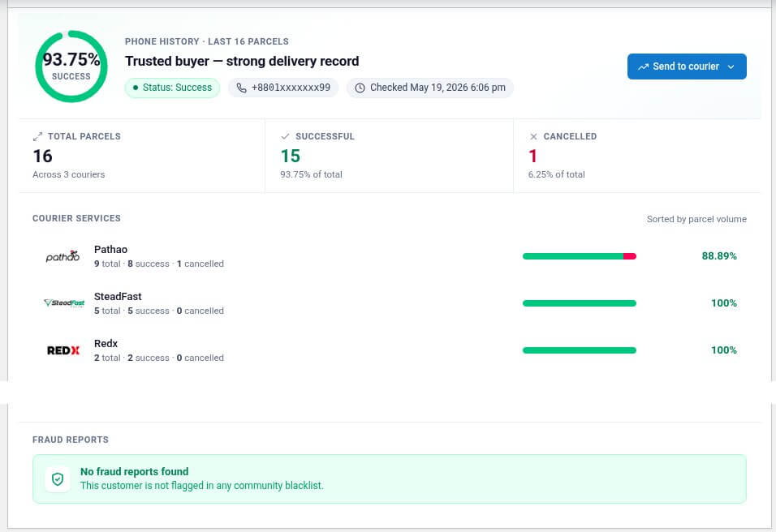
Task: Click the 93.75% of total text
Action: pos(311,174)
